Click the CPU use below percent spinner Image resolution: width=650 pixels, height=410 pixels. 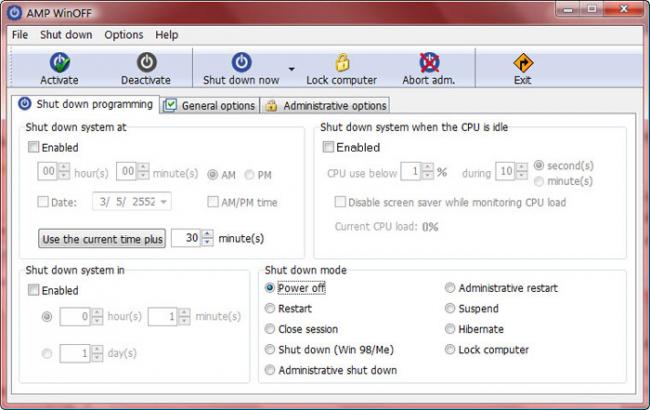pyautogui.click(x=427, y=171)
